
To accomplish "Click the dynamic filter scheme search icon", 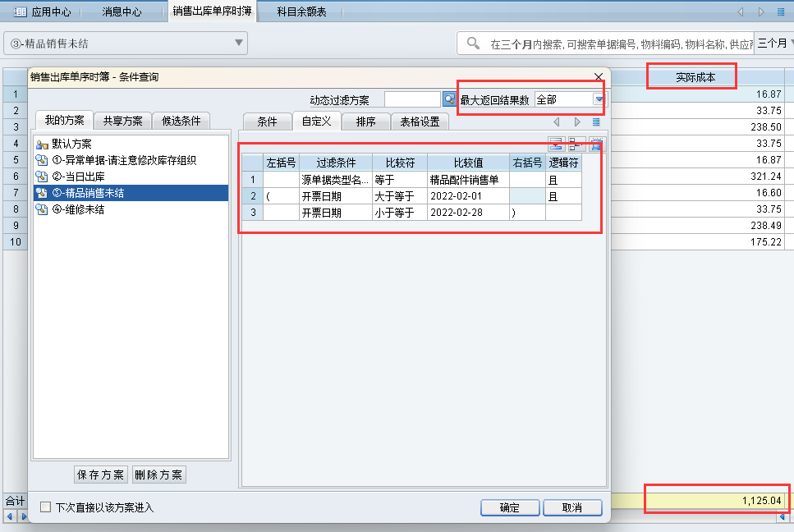I will [449, 99].
